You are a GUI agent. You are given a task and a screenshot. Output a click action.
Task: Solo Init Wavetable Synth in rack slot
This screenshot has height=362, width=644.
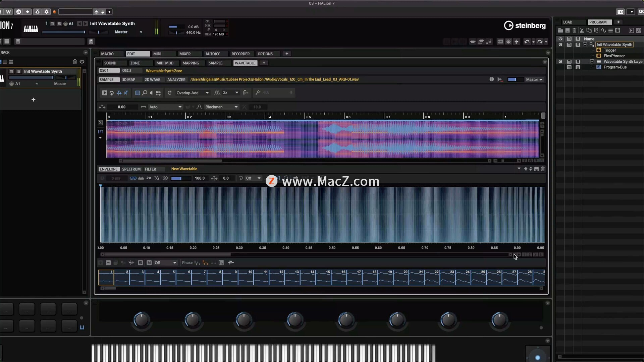[x=19, y=71]
